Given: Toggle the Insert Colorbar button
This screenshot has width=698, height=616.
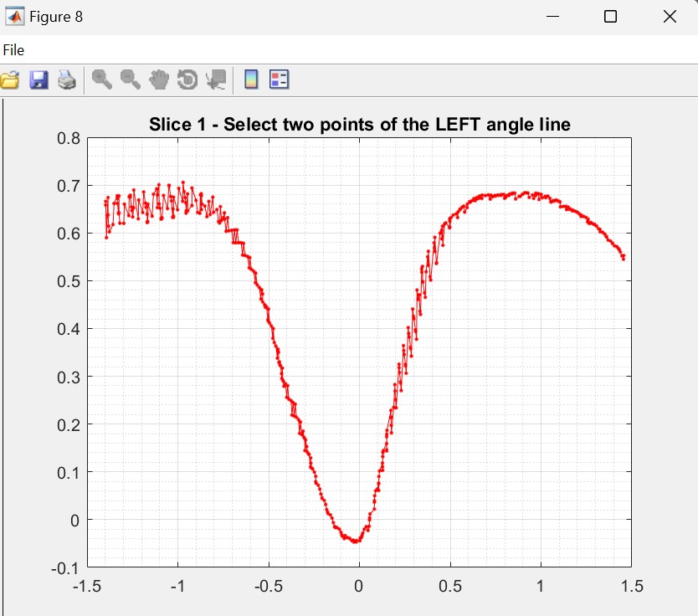Looking at the screenshot, I should pyautogui.click(x=250, y=80).
